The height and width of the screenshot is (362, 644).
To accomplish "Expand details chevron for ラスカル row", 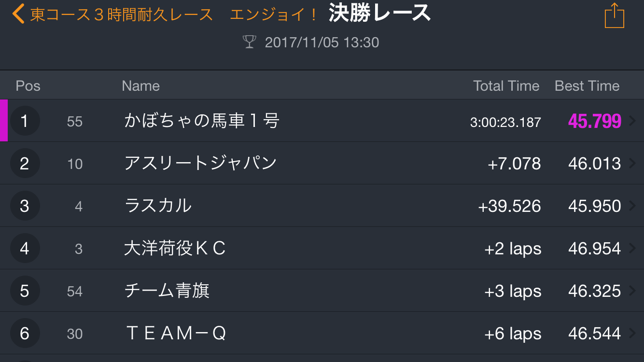I will click(632, 206).
